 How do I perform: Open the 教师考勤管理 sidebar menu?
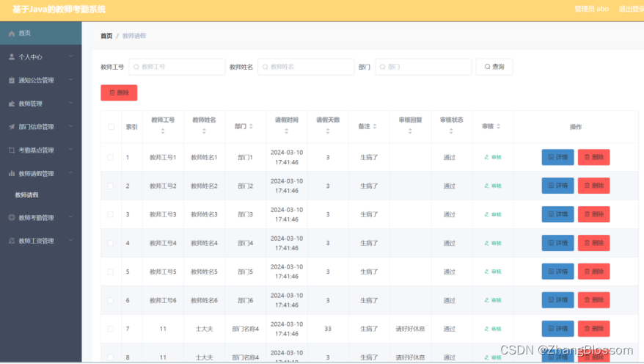[40, 217]
